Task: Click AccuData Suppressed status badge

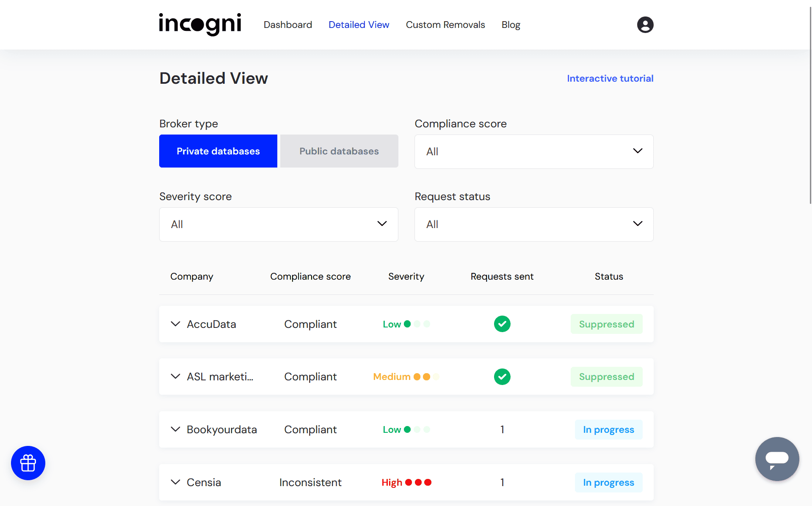Action: (x=606, y=324)
